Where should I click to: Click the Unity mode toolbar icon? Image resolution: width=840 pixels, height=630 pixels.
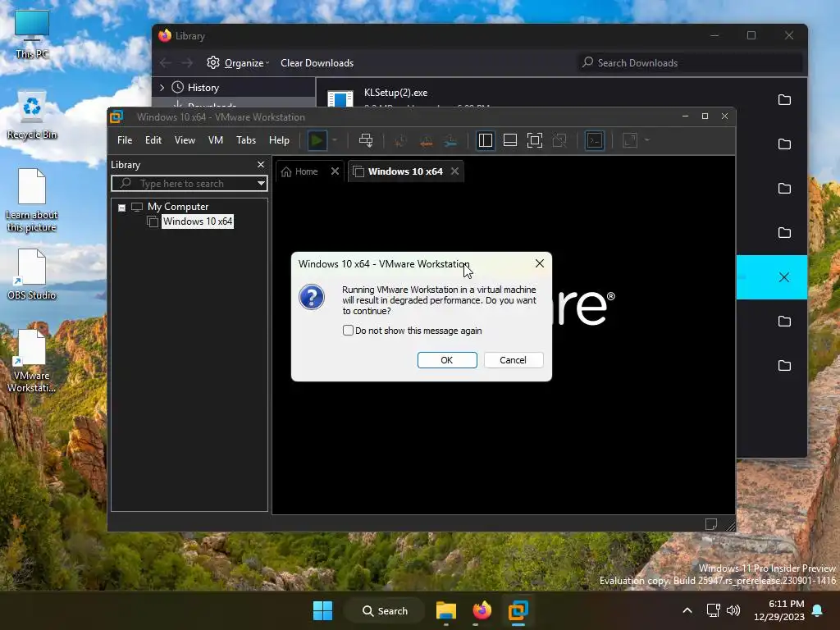pos(559,140)
